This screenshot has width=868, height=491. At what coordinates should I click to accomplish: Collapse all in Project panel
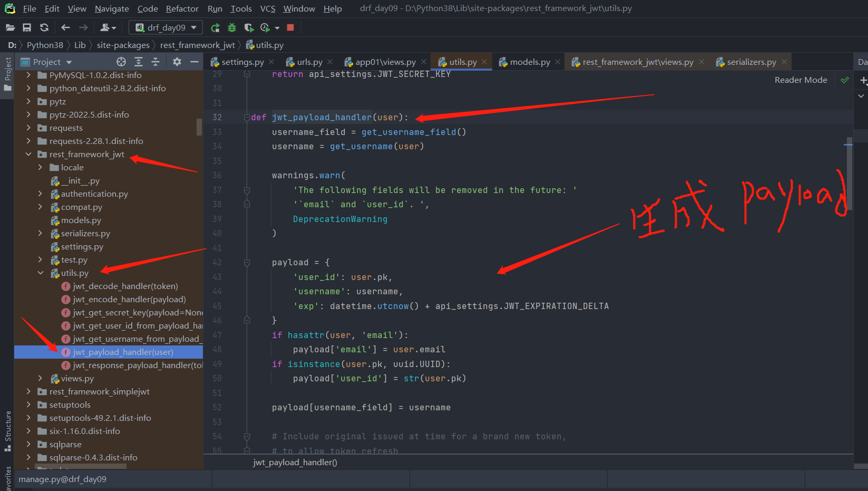coord(155,62)
